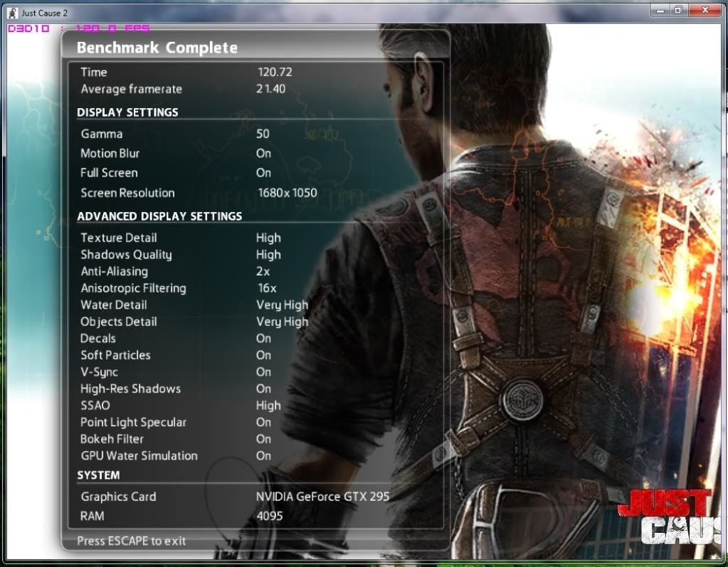Select the 'Gamma' label
This screenshot has height=567, width=728.
tap(102, 134)
